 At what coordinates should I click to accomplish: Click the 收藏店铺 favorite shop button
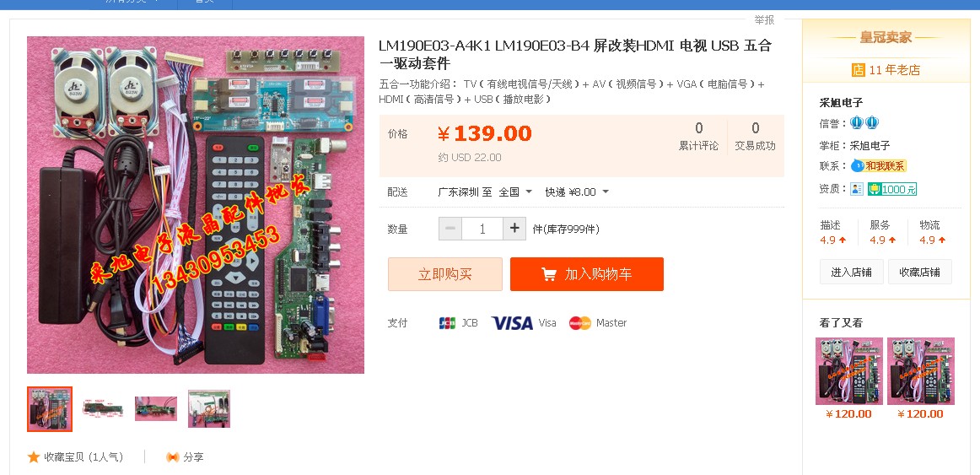click(919, 272)
